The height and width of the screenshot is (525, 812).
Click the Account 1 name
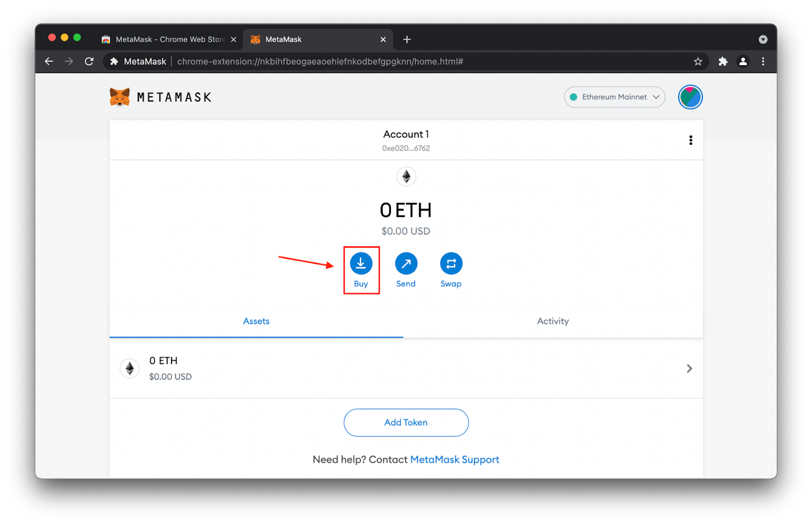(x=406, y=134)
